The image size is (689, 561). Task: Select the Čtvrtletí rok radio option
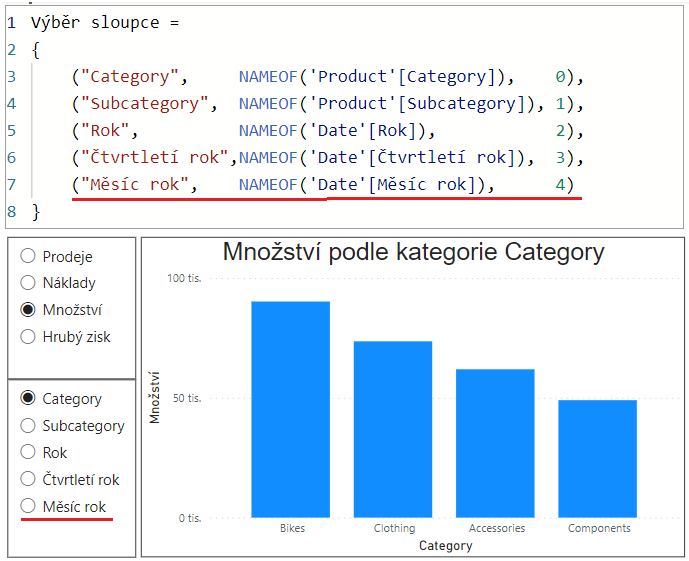coord(28,479)
